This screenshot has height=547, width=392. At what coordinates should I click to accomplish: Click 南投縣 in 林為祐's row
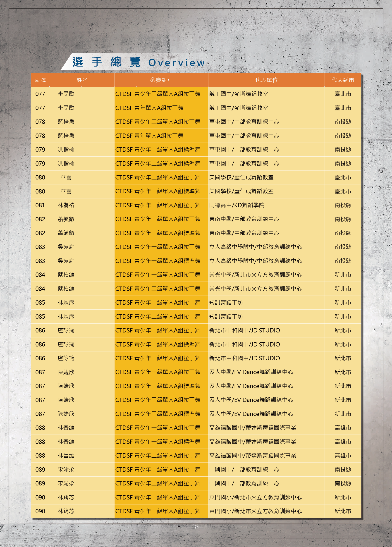[x=343, y=205]
